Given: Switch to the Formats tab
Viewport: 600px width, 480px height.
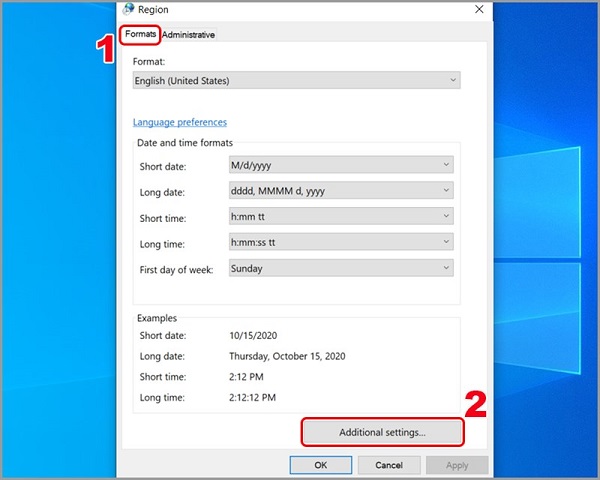Looking at the screenshot, I should click(x=140, y=34).
